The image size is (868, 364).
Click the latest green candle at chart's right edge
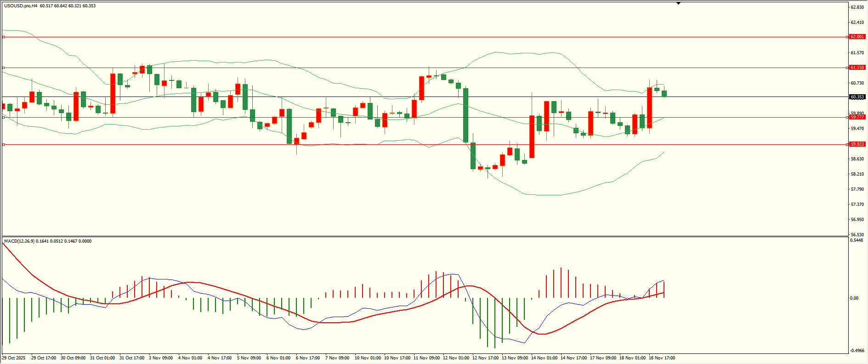pos(664,94)
